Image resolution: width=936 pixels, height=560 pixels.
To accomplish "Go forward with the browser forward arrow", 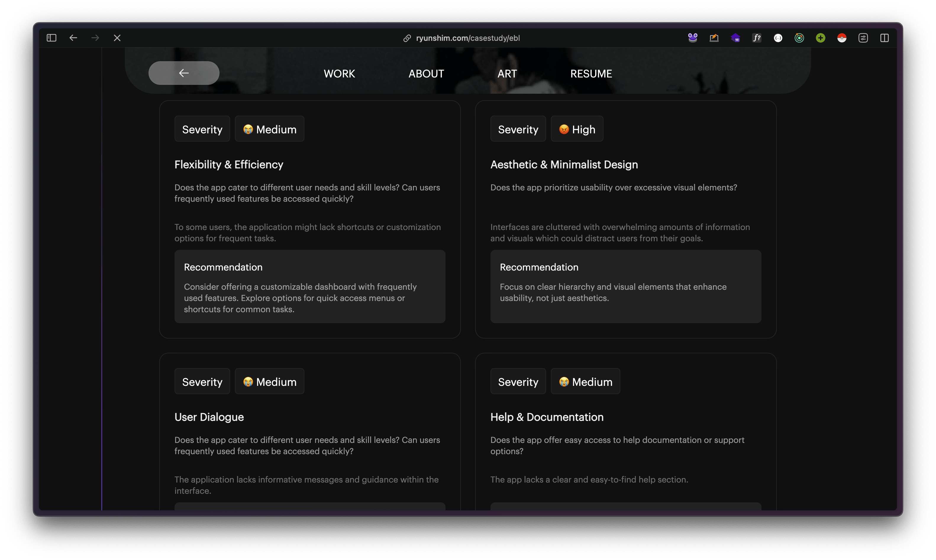I will click(x=95, y=38).
